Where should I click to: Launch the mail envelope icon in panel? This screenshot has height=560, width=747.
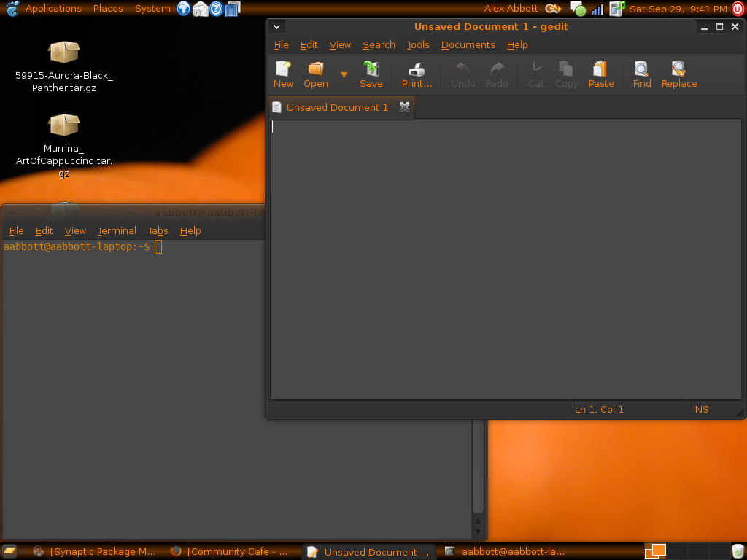[200, 9]
